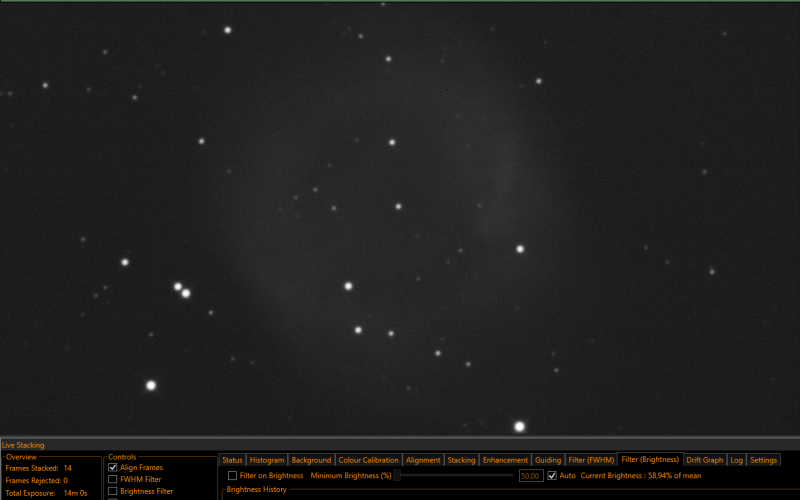Open the Filter (FWHM) tab
Image resolution: width=800 pixels, height=500 pixels.
591,460
